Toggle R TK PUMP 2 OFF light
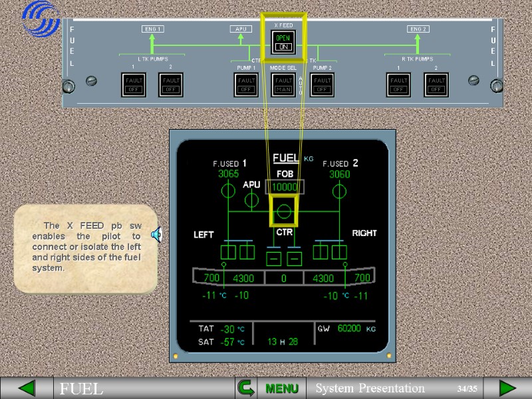532x399 pixels. click(436, 84)
